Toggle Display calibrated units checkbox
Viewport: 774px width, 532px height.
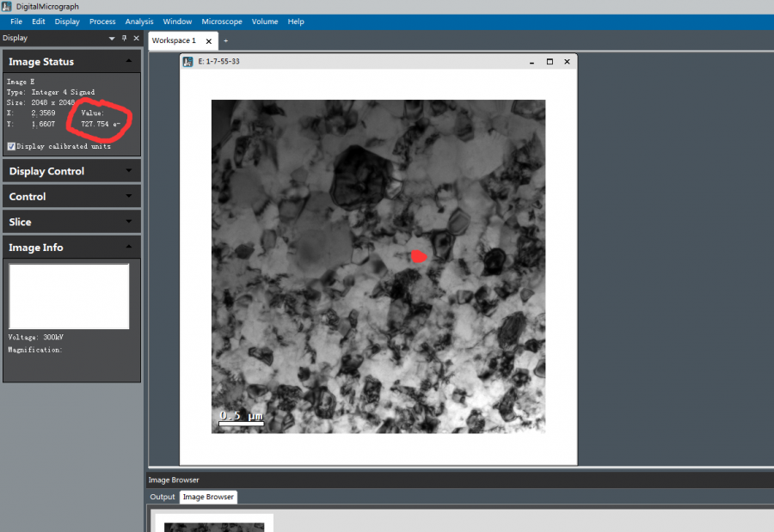[x=11, y=146]
